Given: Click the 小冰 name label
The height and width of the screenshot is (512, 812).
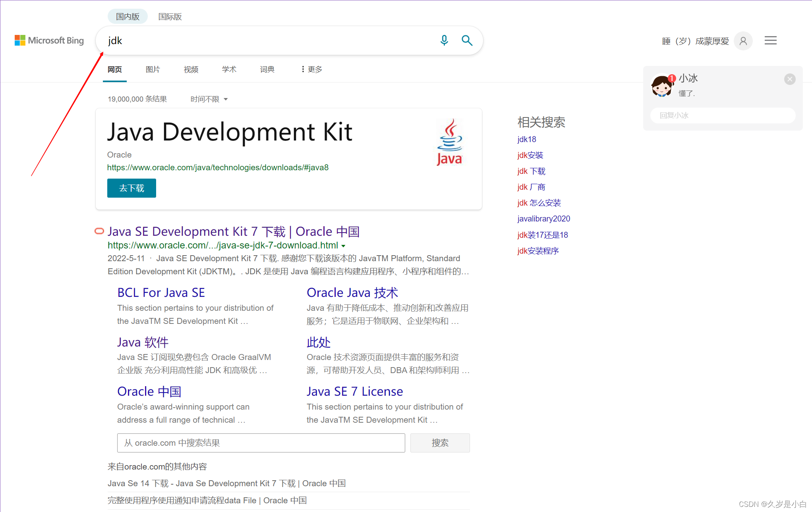Looking at the screenshot, I should [688, 78].
